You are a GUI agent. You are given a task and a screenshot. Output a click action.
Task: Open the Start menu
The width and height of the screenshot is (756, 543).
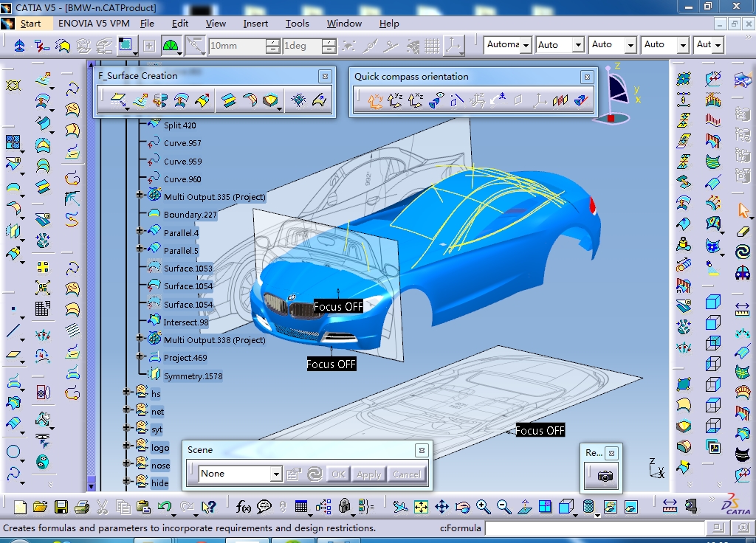tap(30, 24)
